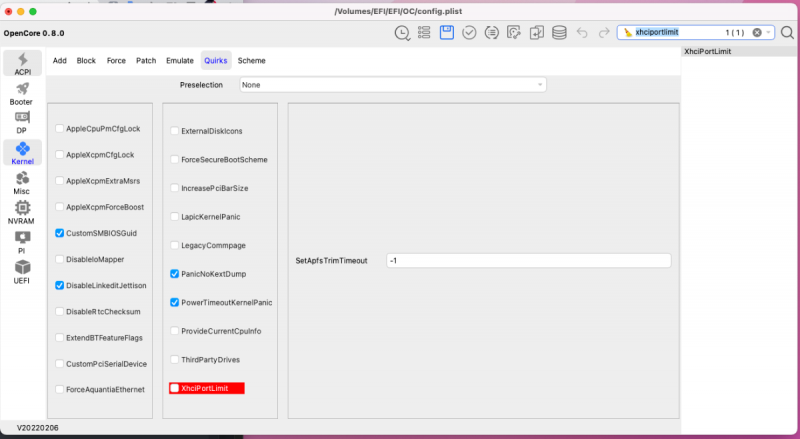
Task: Select the Quirks tab
Action: point(216,60)
